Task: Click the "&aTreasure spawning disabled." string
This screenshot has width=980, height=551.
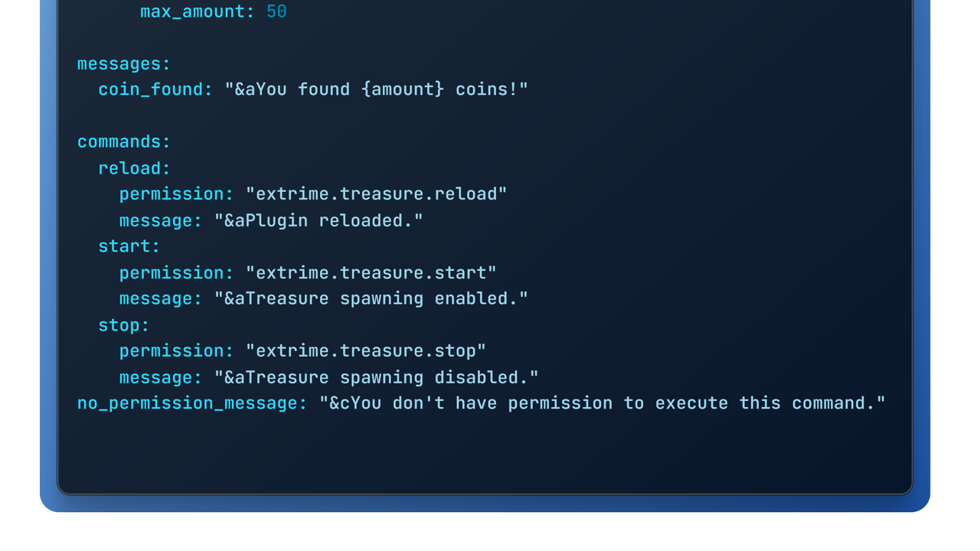Action: point(376,377)
